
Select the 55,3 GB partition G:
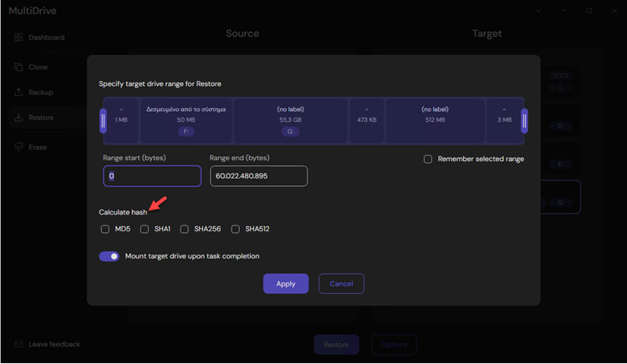(291, 120)
